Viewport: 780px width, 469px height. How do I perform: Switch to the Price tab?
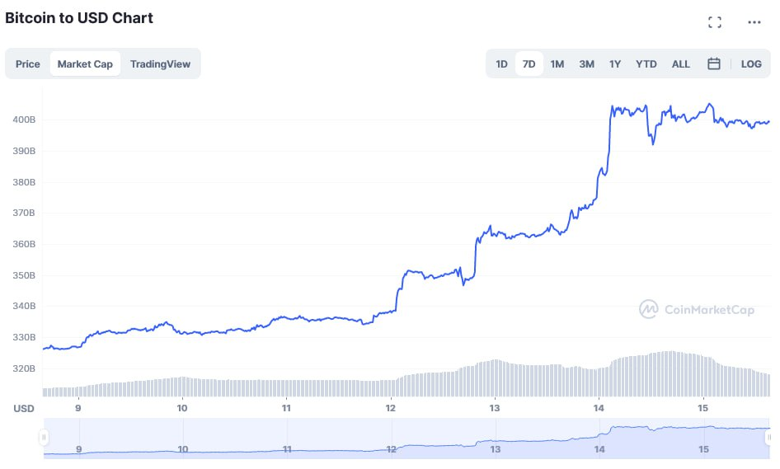(x=28, y=64)
